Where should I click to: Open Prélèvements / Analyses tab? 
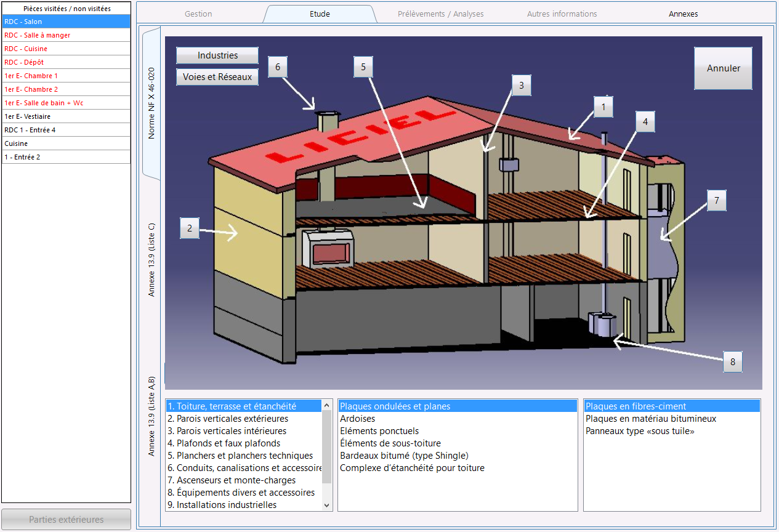[x=440, y=14]
